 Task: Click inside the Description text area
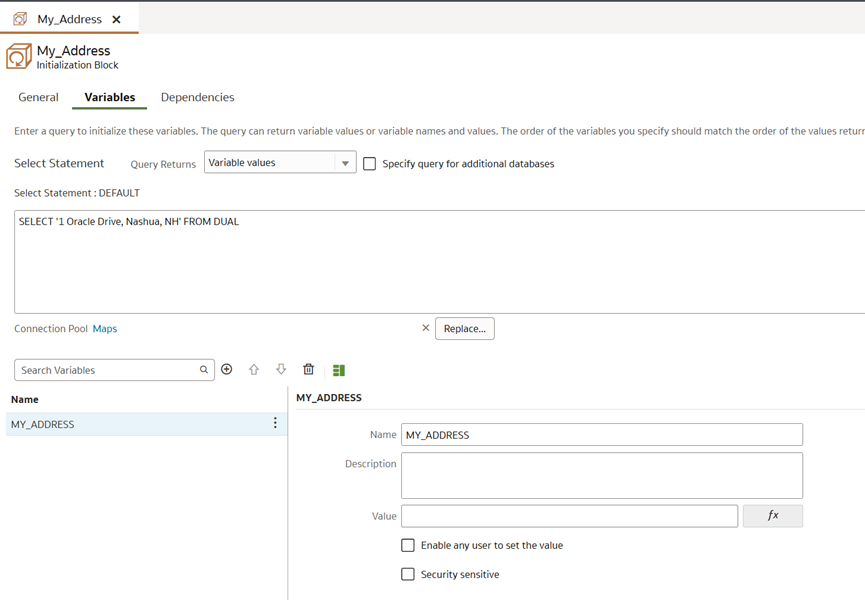pyautogui.click(x=600, y=475)
